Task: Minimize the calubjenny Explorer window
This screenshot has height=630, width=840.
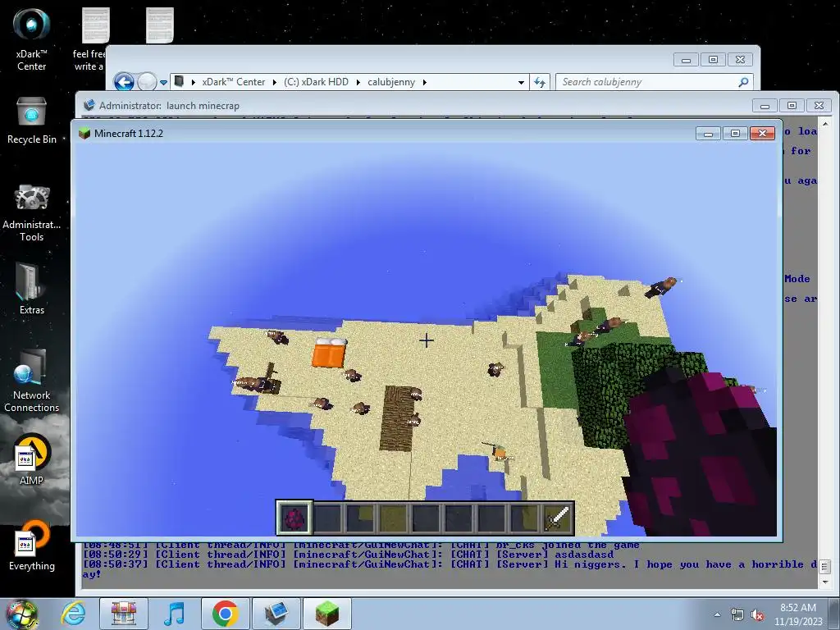Action: click(686, 59)
